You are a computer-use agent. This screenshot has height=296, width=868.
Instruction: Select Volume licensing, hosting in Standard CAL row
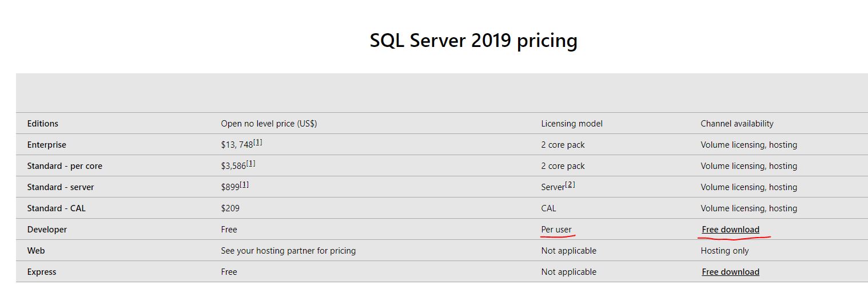[748, 208]
